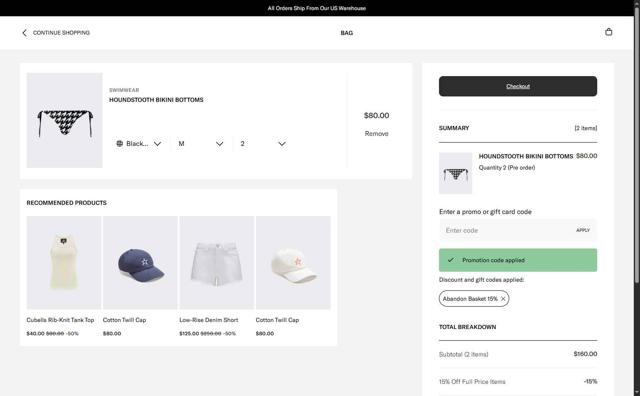The image size is (640, 396).
Task: Open the shopping bag icon in header
Action: [608, 32]
